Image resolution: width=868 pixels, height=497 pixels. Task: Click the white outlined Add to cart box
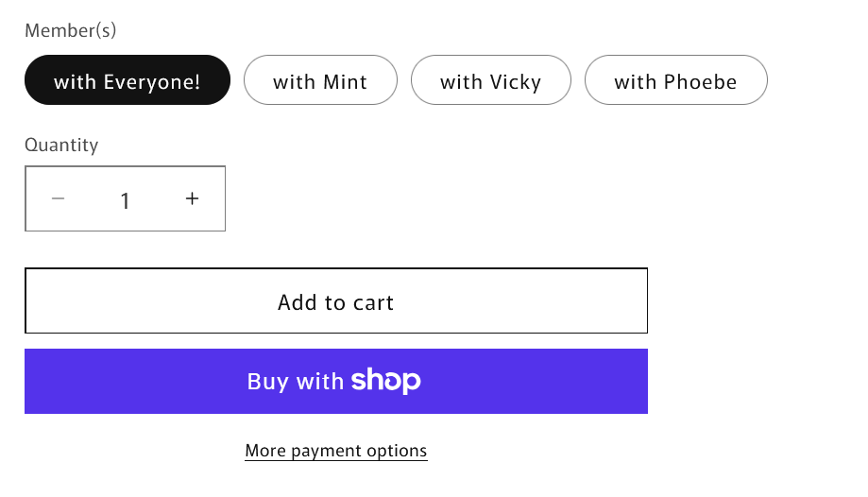coord(335,301)
